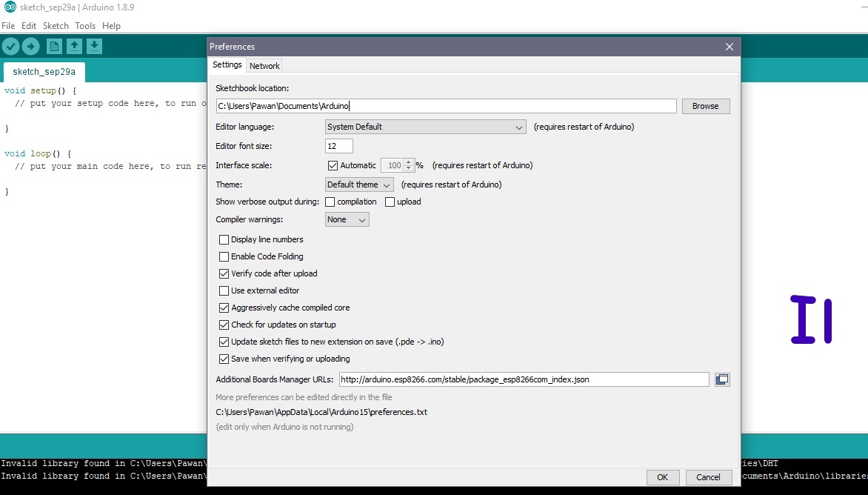Switch to the Network tab

coord(264,66)
